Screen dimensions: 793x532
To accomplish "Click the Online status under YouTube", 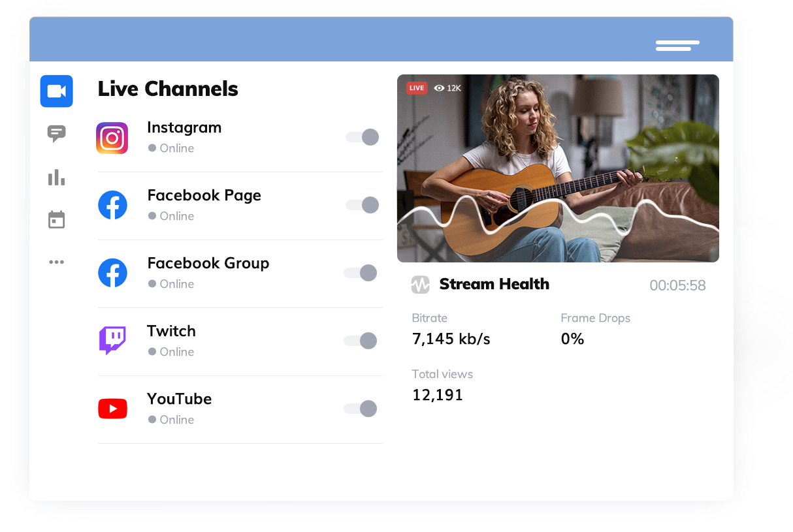I will pos(171,420).
